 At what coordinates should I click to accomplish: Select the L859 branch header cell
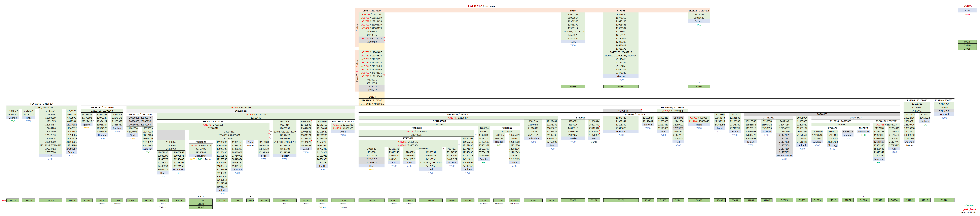[x=371, y=11]
